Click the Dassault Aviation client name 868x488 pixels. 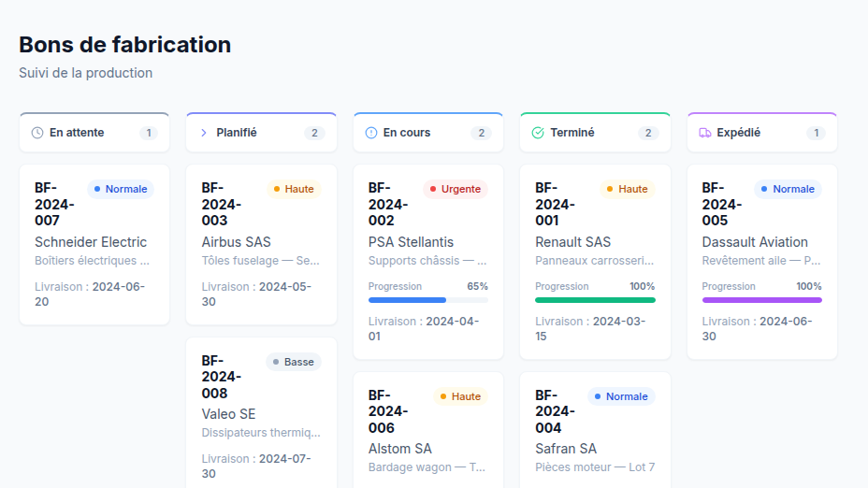755,242
